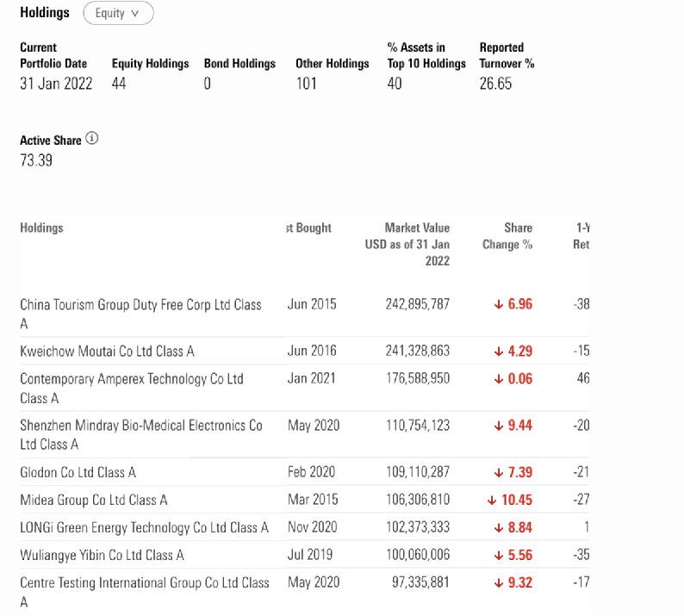Sort by Holdings column header

(41, 228)
